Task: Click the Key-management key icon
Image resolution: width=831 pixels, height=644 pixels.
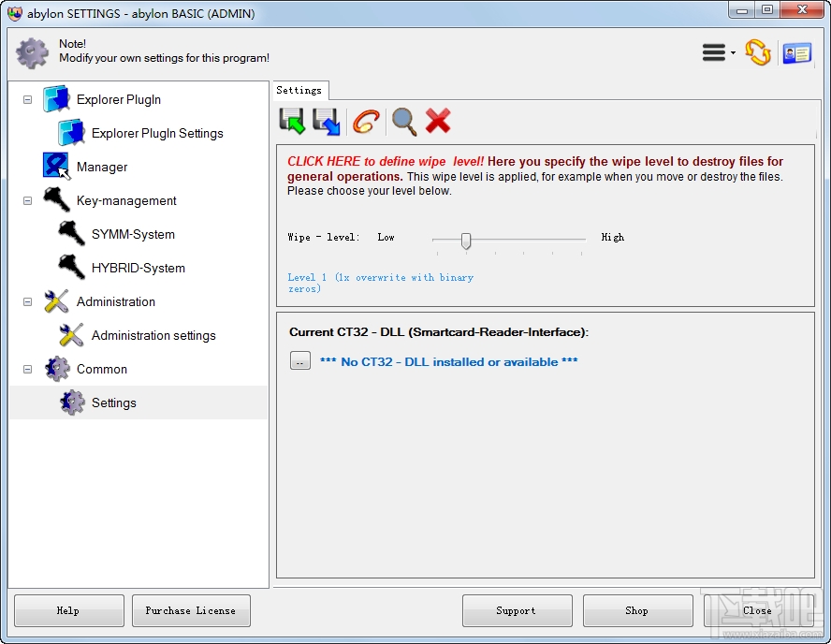Action: point(56,199)
